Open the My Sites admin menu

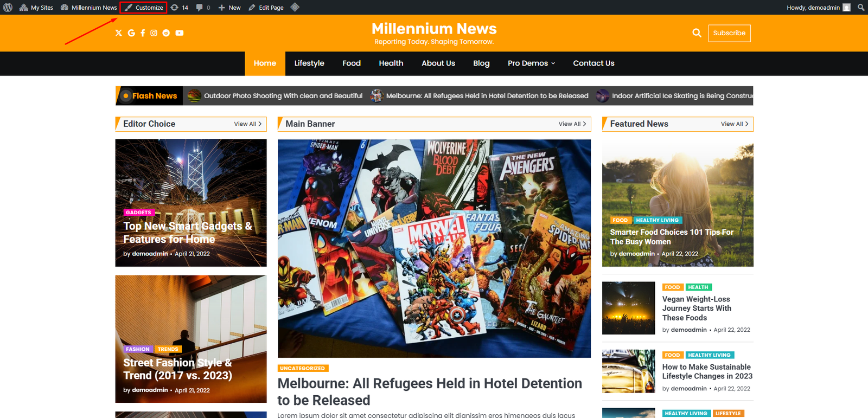pyautogui.click(x=36, y=8)
